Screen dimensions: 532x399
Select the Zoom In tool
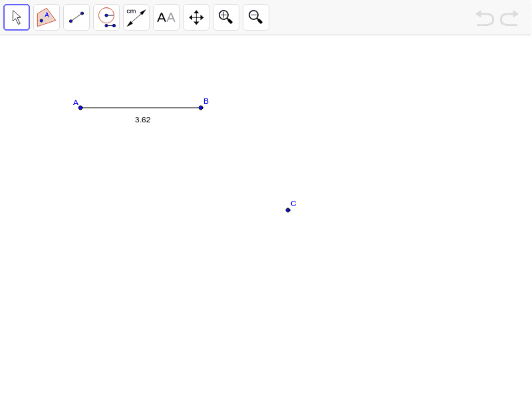coord(226,17)
